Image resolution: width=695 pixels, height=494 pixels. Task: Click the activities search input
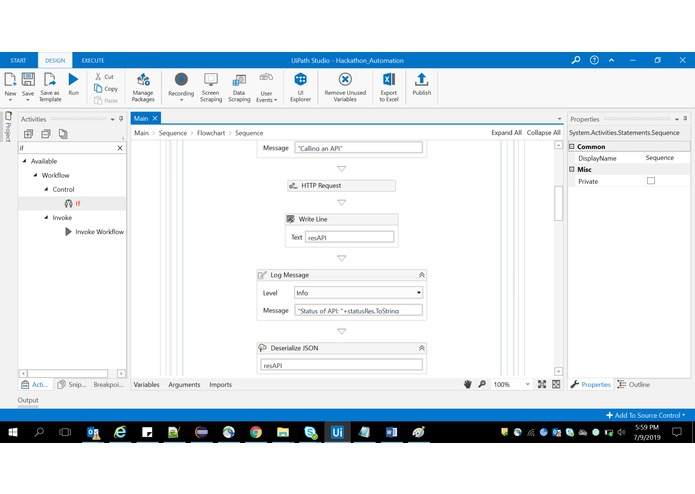(x=66, y=148)
